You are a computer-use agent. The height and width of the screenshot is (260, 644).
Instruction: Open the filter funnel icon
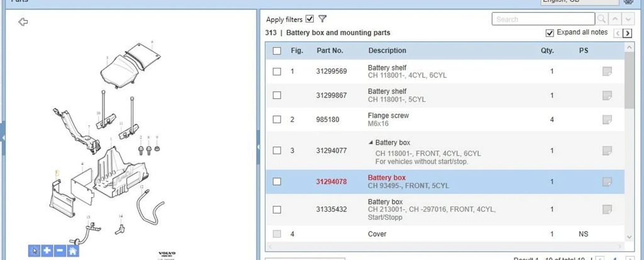coord(323,19)
